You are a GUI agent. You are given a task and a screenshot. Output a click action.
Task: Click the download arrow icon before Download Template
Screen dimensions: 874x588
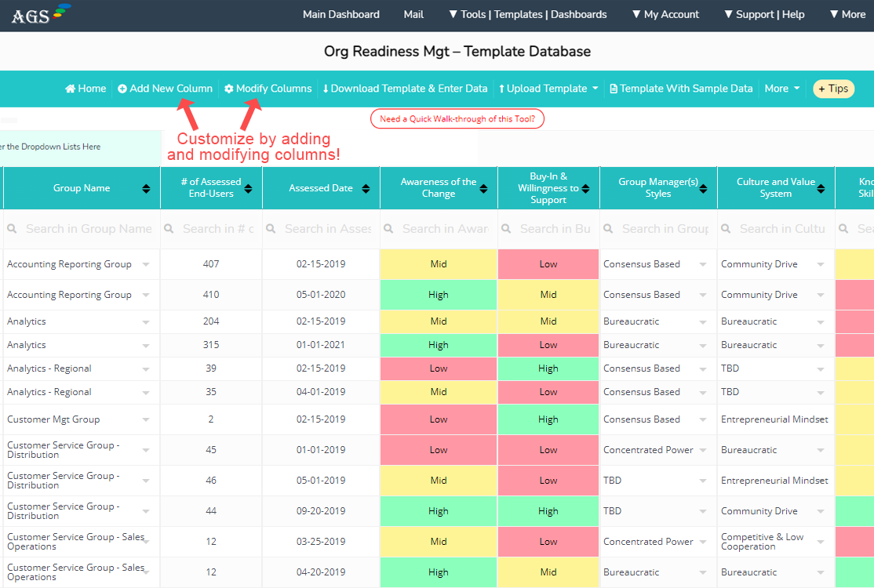click(x=326, y=89)
